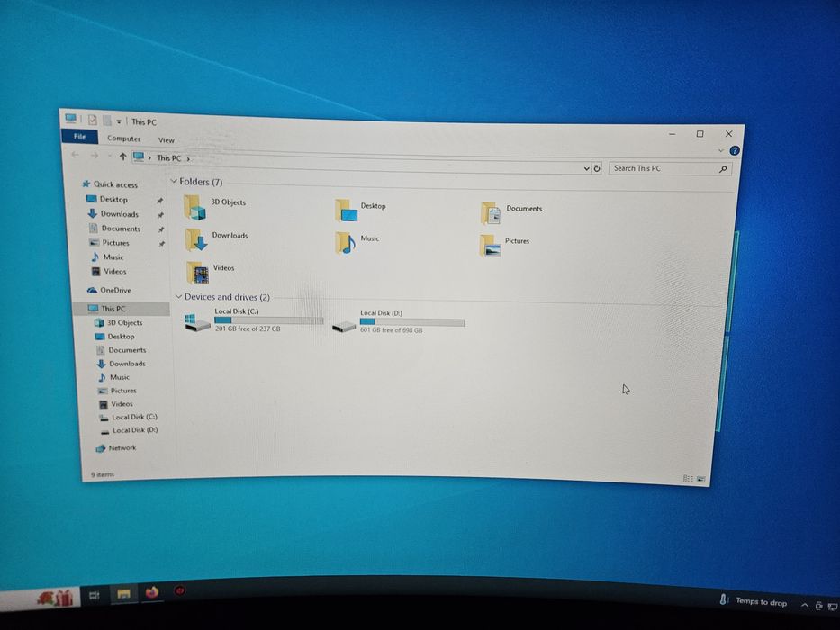This screenshot has height=630, width=840.
Task: Open the Music folder in main pane
Action: tap(346, 243)
